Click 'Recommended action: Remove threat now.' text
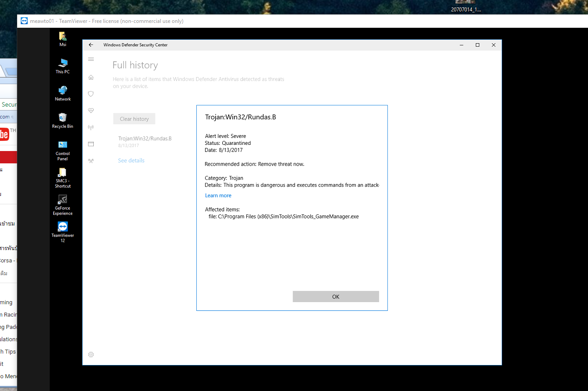Image resolution: width=588 pixels, height=391 pixels. (x=254, y=164)
